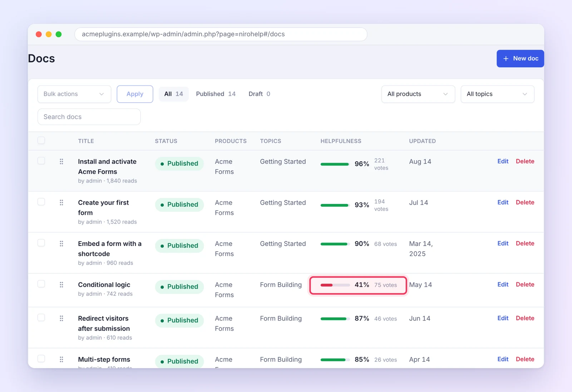Create a doc with the New doc button

(520, 59)
